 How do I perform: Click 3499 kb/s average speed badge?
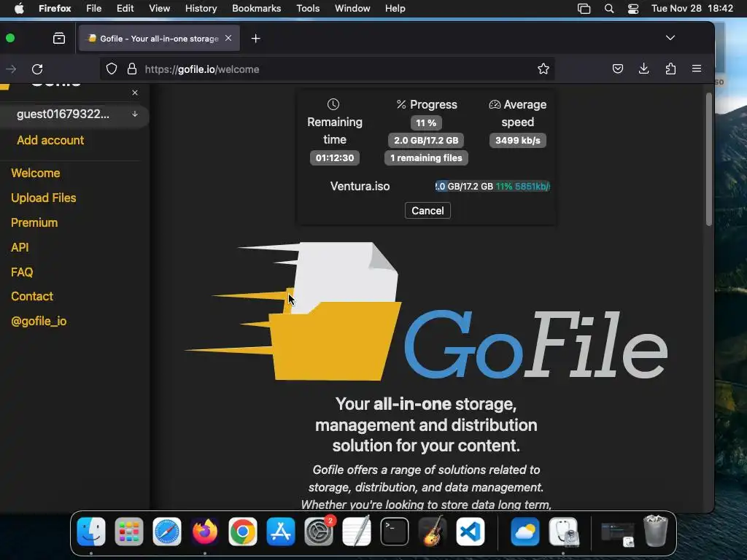pos(517,141)
